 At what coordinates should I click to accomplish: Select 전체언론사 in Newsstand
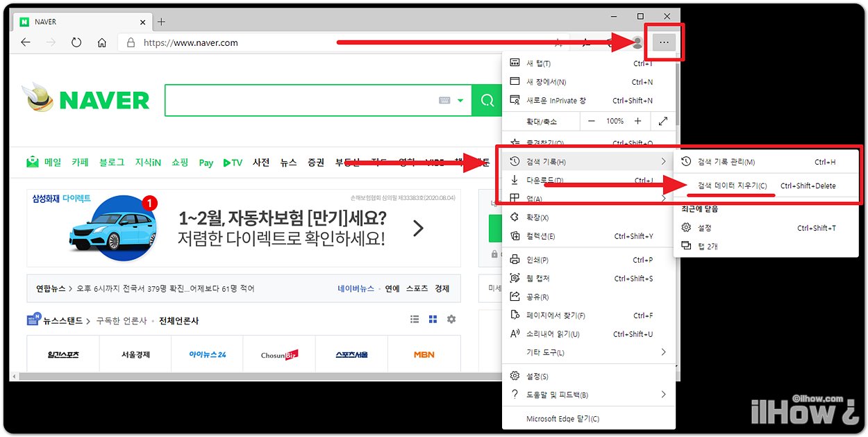pyautogui.click(x=178, y=320)
